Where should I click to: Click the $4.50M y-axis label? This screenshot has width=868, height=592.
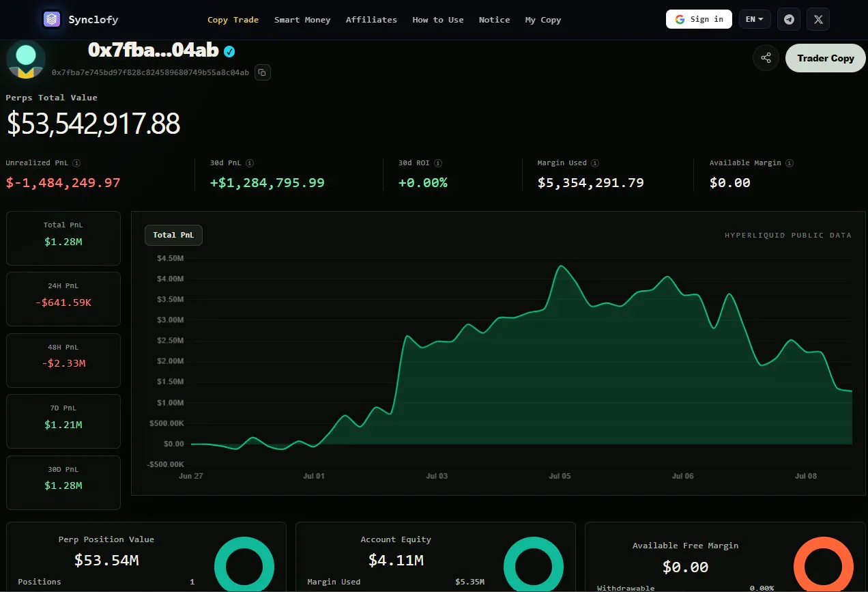click(171, 258)
